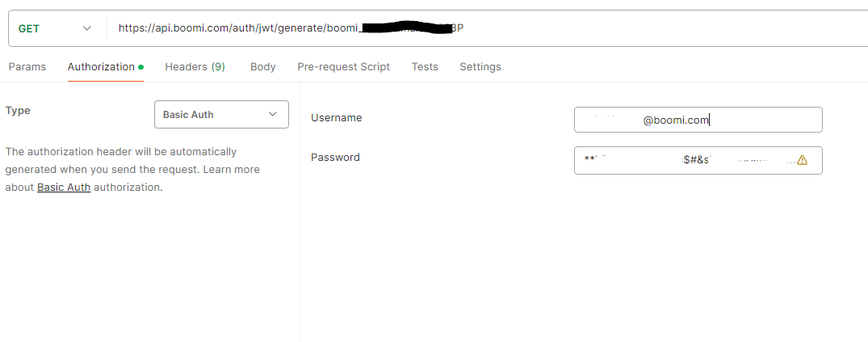This screenshot has height=342, width=868.
Task: Expand the HTTP method chevron arrow
Action: (x=87, y=28)
